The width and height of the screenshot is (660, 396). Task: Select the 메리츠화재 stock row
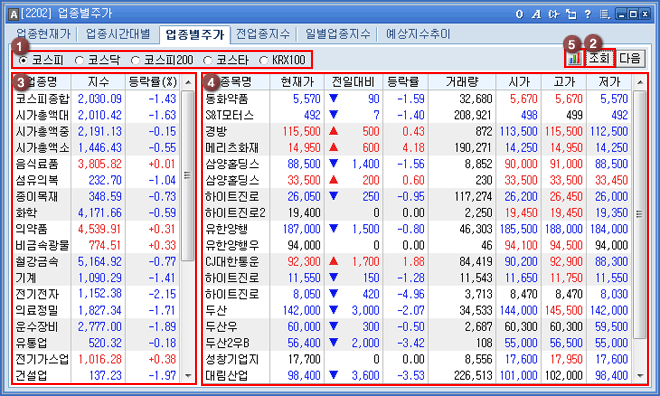(418, 148)
